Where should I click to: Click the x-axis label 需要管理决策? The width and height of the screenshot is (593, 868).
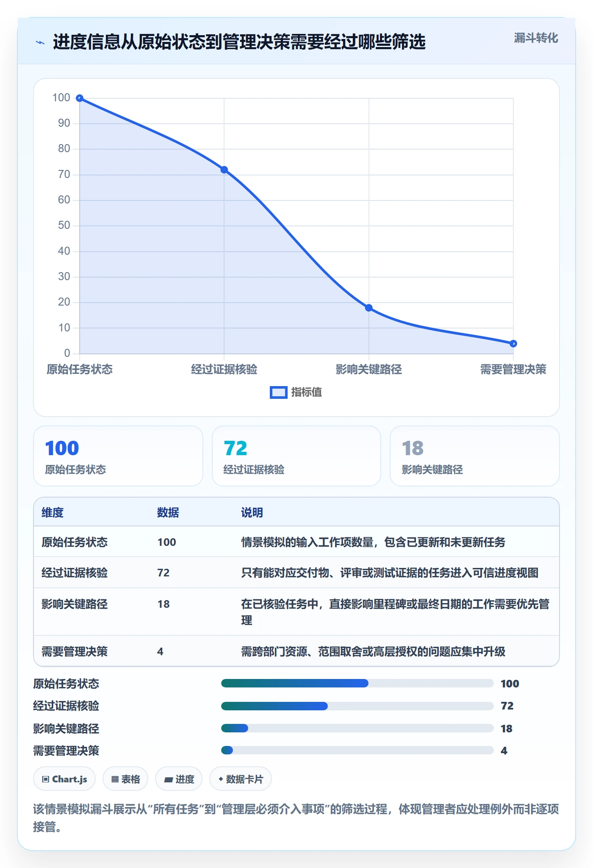pyautogui.click(x=513, y=370)
